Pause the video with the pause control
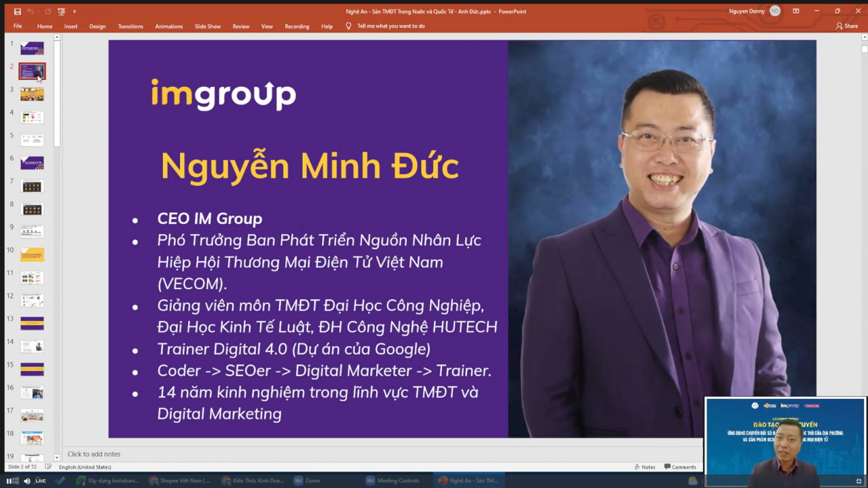868x488 pixels. pyautogui.click(x=9, y=480)
